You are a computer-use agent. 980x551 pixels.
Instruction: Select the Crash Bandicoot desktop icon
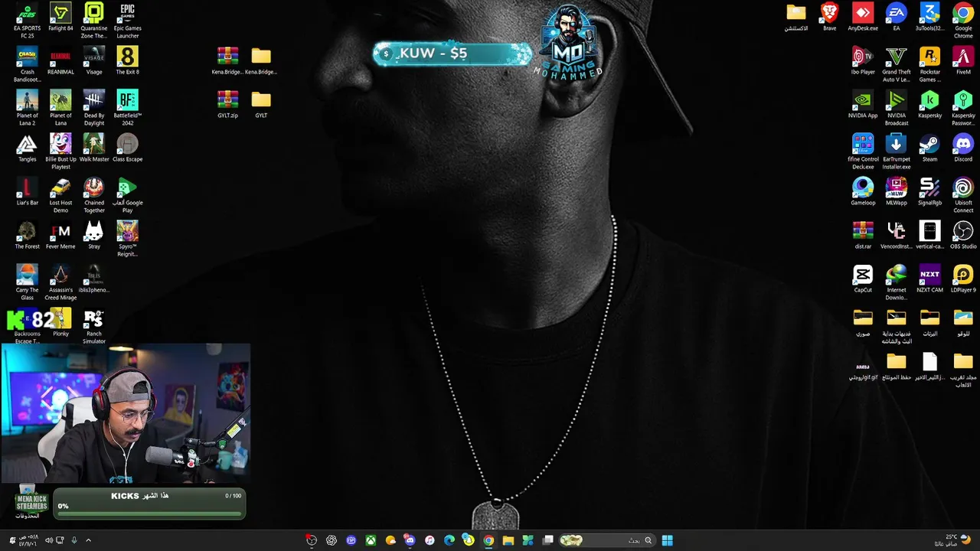click(x=27, y=64)
